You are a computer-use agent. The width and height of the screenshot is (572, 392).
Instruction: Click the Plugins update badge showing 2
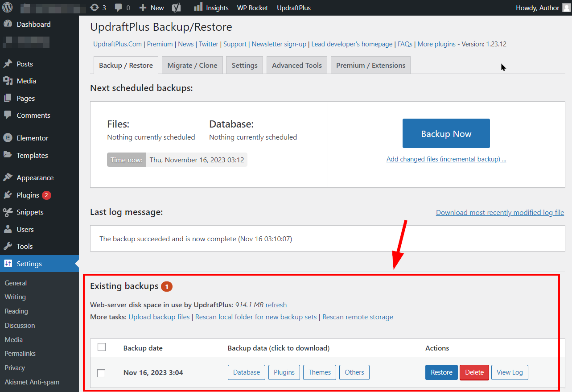(x=46, y=195)
